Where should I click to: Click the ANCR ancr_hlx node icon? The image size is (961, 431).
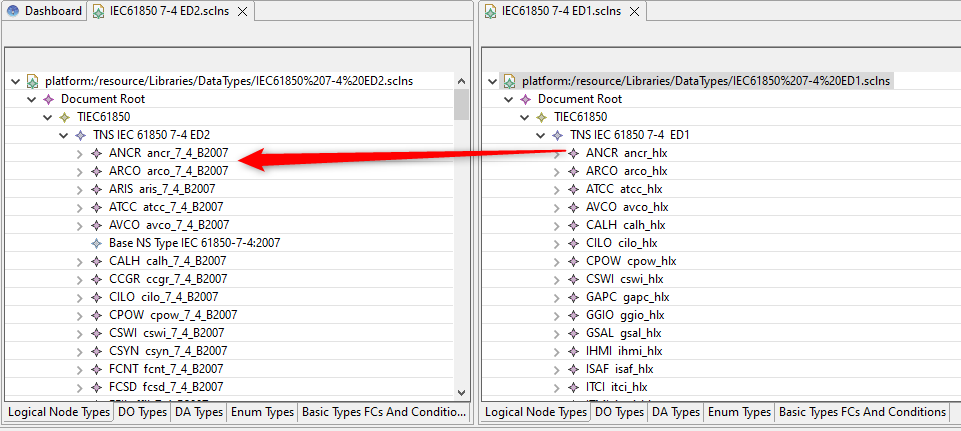(573, 153)
